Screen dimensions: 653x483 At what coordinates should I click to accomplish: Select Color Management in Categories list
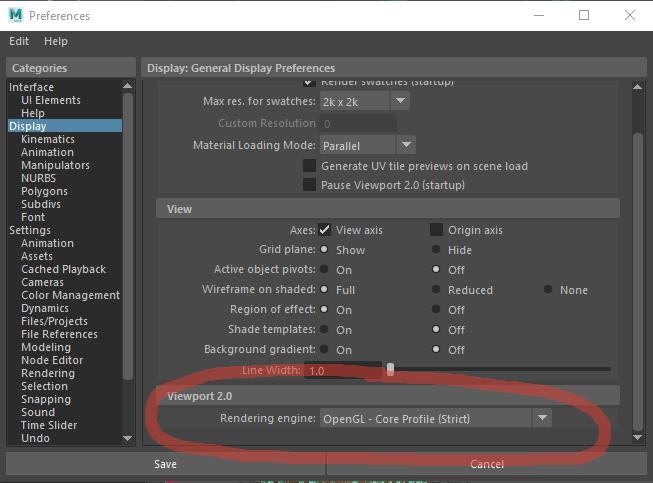(70, 296)
